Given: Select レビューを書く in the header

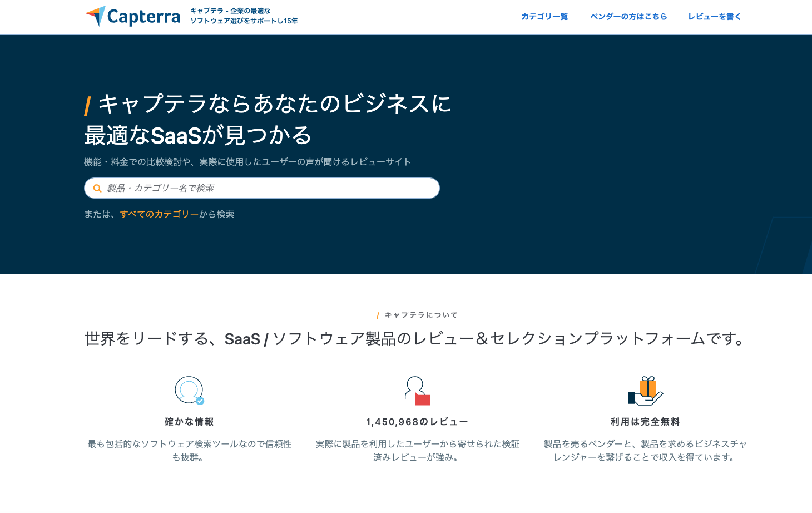Looking at the screenshot, I should 714,17.
